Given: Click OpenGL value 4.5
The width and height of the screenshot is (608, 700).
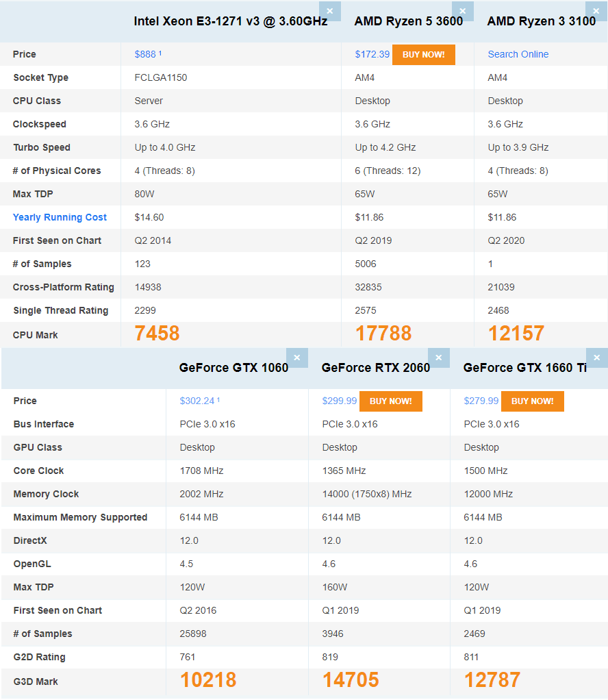Looking at the screenshot, I should pyautogui.click(x=186, y=564).
